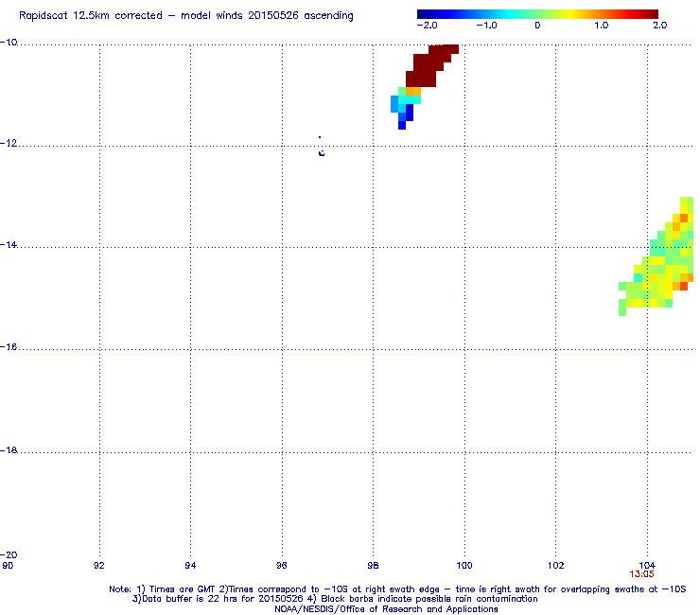The image size is (700, 615).
Task: Click the color scale bar above the plot
Action: 537,14
